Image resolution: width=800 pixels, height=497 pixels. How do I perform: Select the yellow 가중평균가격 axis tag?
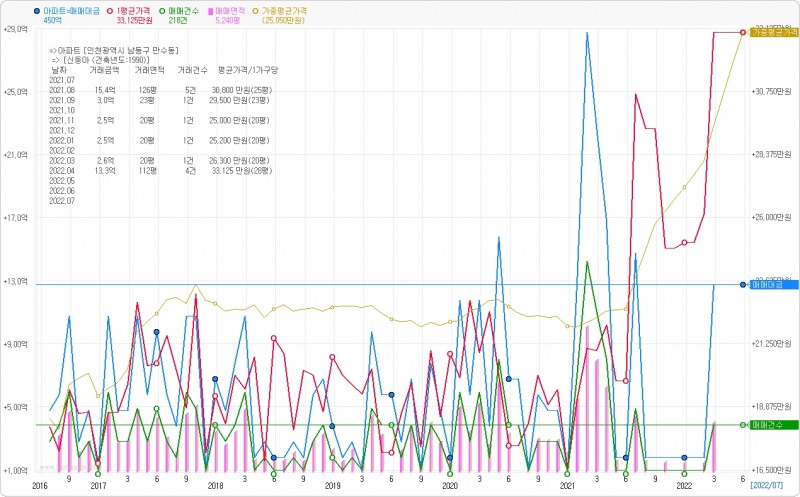[x=773, y=32]
